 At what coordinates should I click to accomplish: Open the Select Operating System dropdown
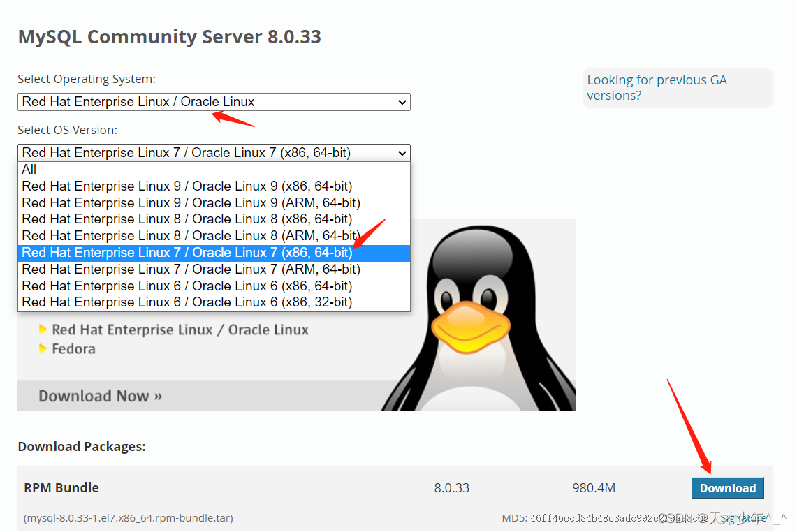click(x=214, y=102)
